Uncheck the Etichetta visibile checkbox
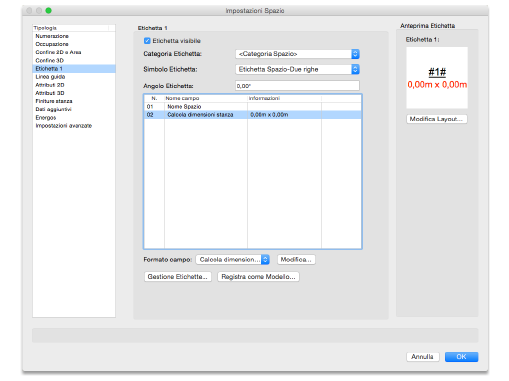 (147, 41)
